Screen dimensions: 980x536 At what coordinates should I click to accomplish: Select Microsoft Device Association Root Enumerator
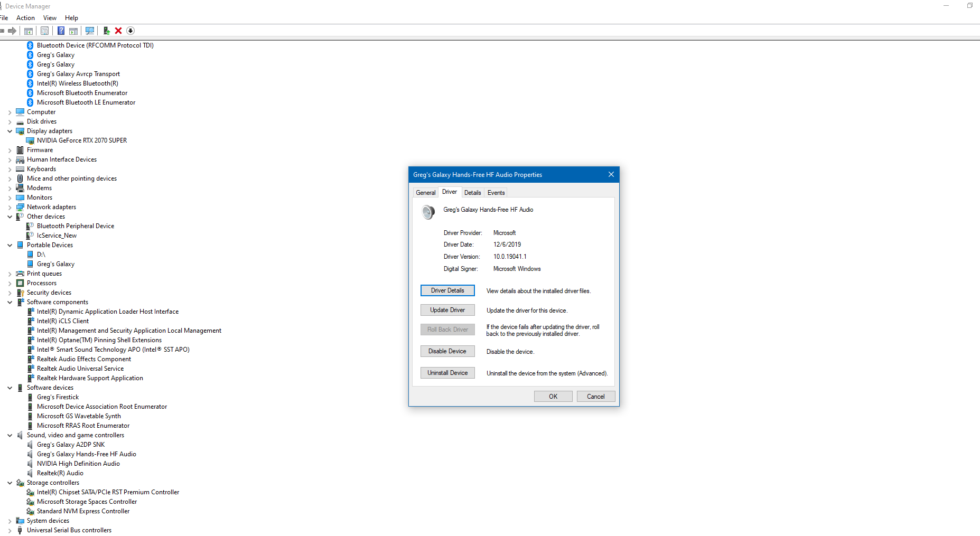coord(102,407)
